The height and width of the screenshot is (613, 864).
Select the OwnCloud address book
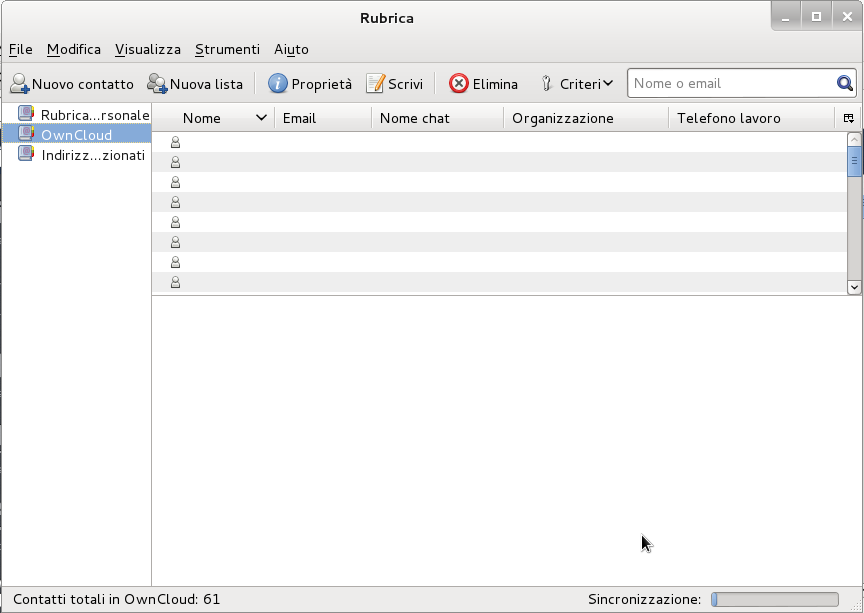[76, 135]
